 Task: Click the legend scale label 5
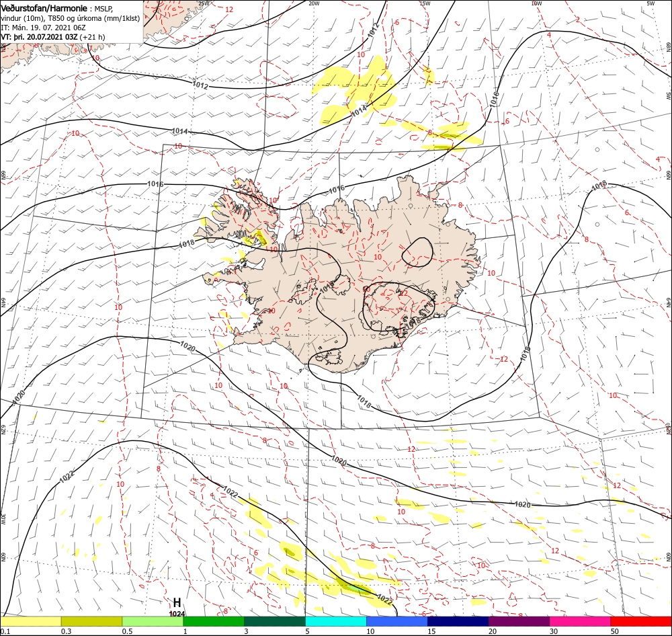click(307, 631)
